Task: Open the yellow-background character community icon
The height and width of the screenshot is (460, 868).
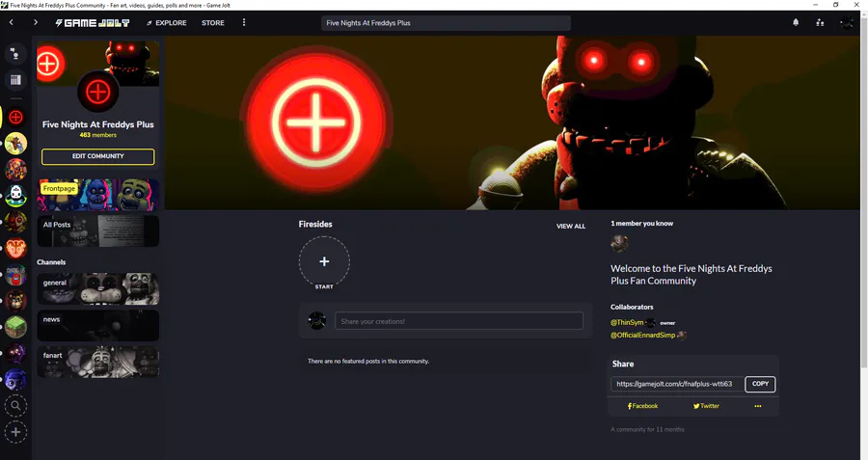Action: (15, 144)
